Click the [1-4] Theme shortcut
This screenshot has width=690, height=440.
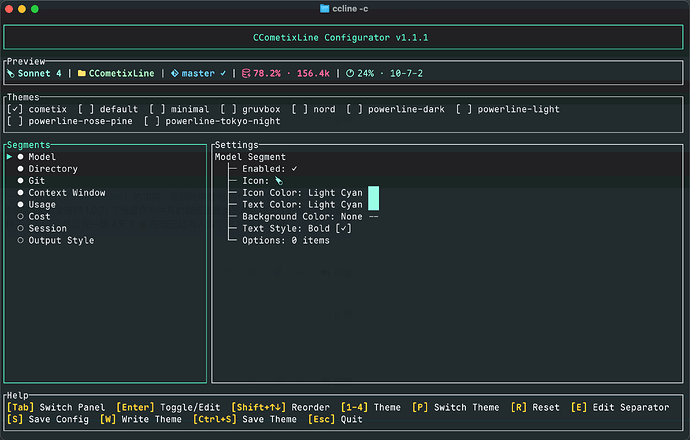371,407
